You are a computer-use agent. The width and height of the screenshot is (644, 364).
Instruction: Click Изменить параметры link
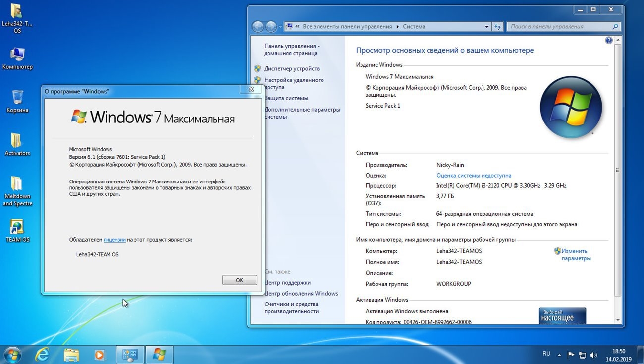pyautogui.click(x=576, y=254)
